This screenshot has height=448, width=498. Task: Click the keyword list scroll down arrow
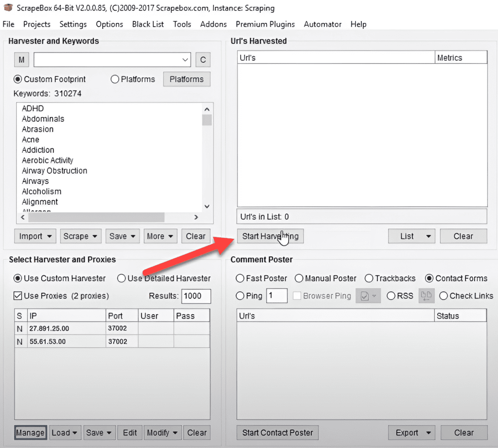point(207,207)
